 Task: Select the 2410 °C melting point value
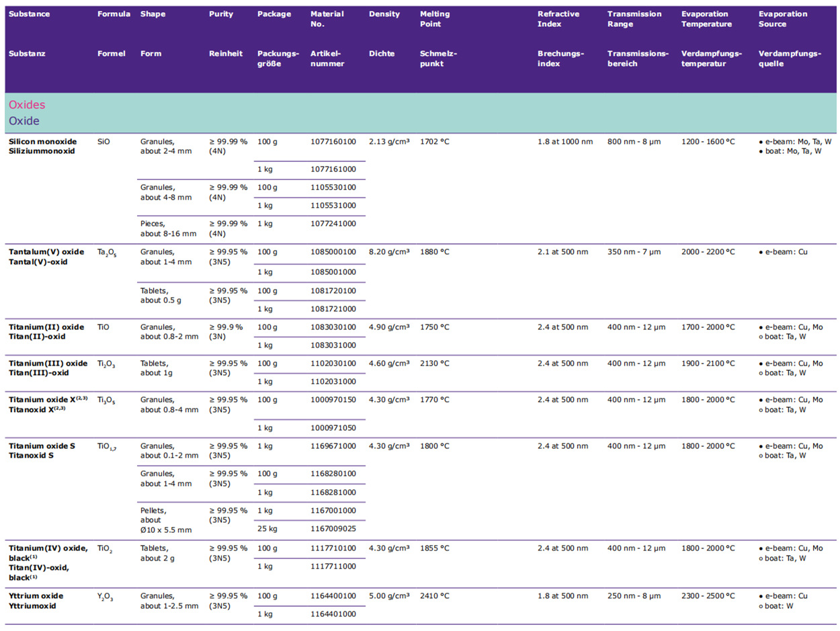click(434, 596)
